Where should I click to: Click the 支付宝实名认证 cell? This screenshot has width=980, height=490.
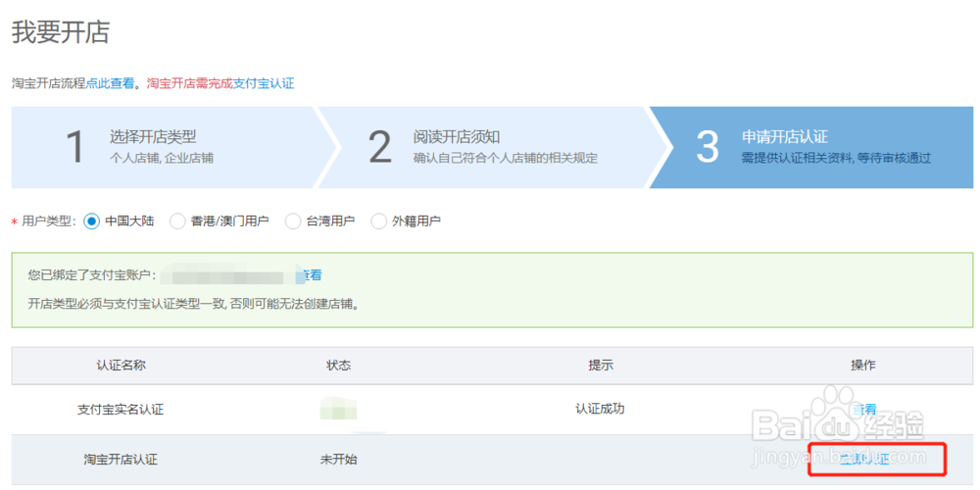click(x=121, y=410)
